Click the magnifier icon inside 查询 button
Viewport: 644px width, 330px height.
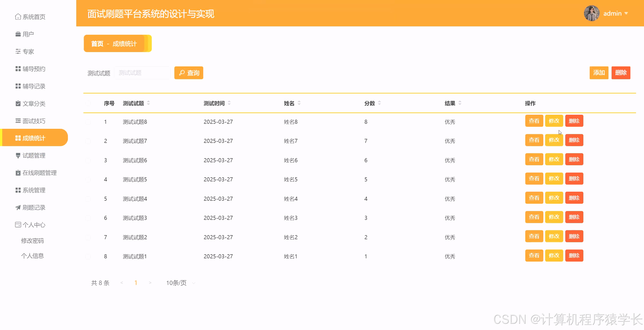182,73
